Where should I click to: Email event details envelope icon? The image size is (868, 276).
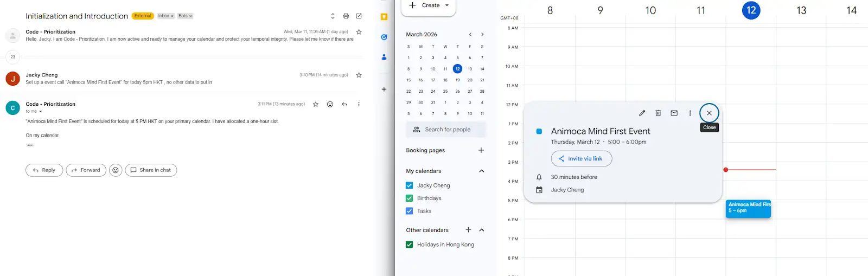click(674, 113)
